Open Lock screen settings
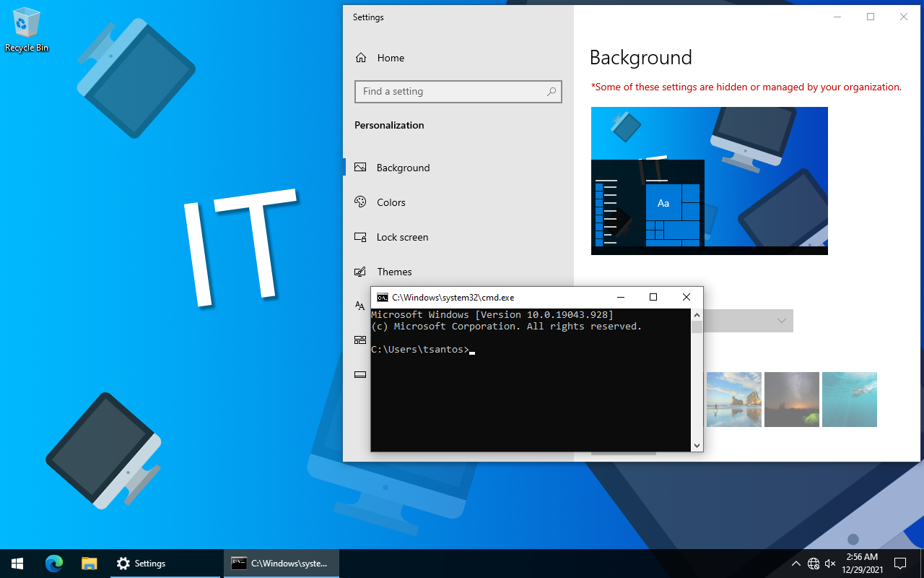Viewport: 924px width, 578px height. coord(402,237)
